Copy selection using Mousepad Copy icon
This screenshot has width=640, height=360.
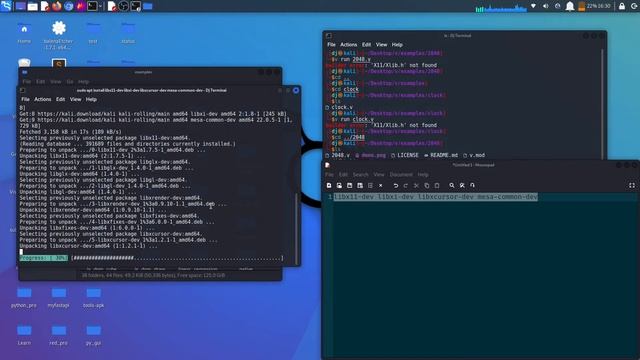tap(427, 185)
